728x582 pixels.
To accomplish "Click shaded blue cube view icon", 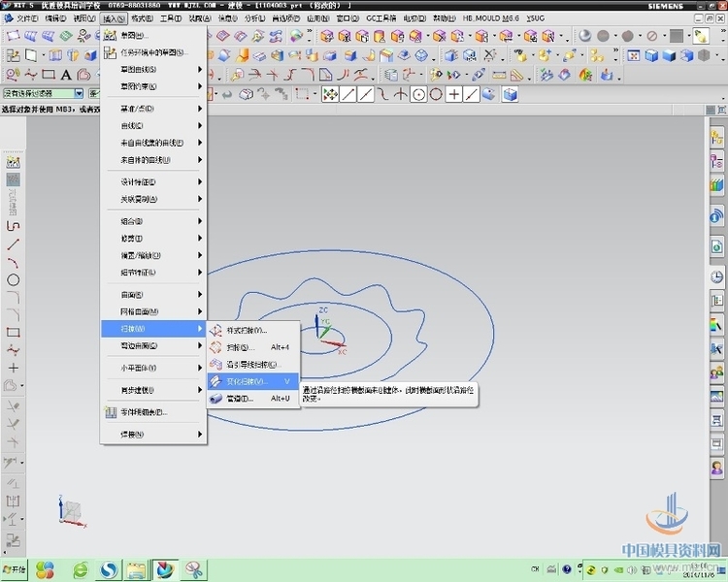I will point(669,55).
